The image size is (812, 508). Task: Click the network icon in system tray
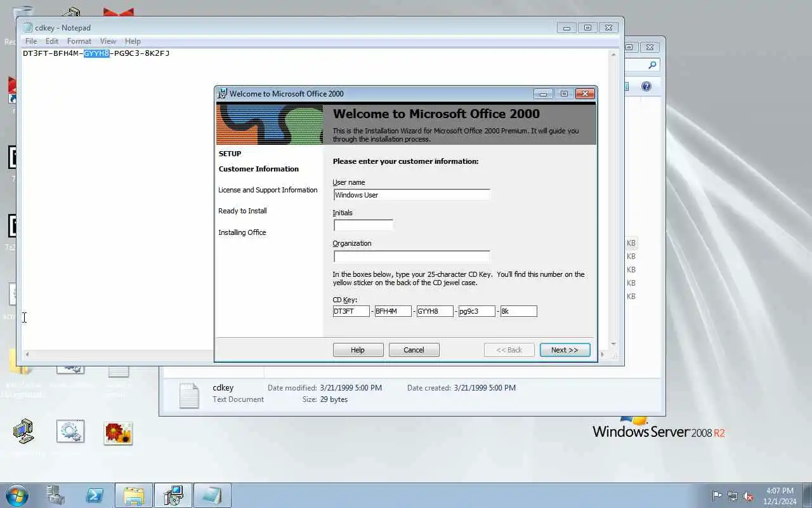click(733, 496)
